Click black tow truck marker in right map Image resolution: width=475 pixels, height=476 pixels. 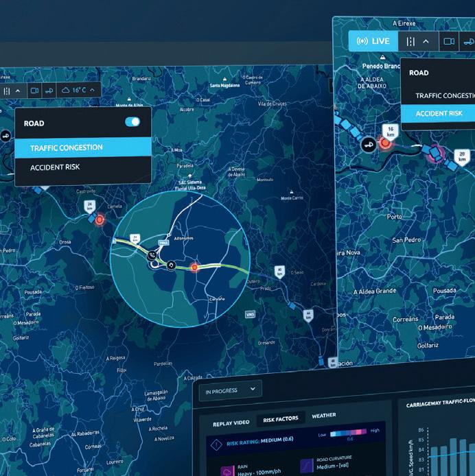369,145
